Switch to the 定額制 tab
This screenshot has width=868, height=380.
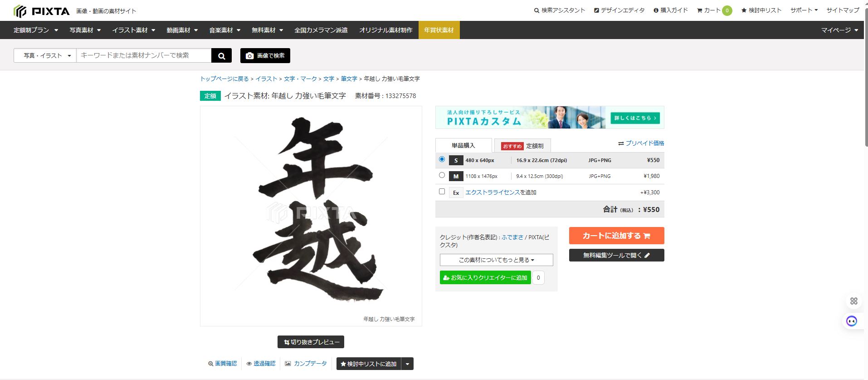click(x=522, y=146)
